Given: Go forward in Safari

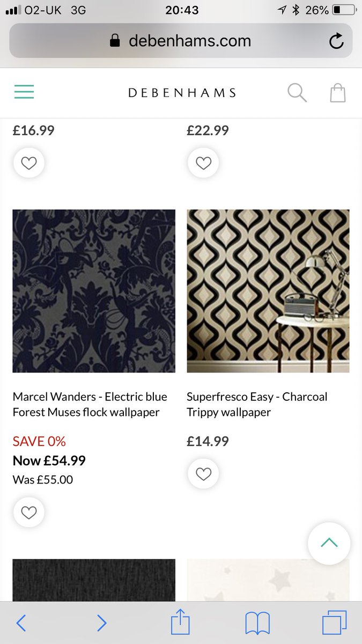Looking at the screenshot, I should (101, 623).
